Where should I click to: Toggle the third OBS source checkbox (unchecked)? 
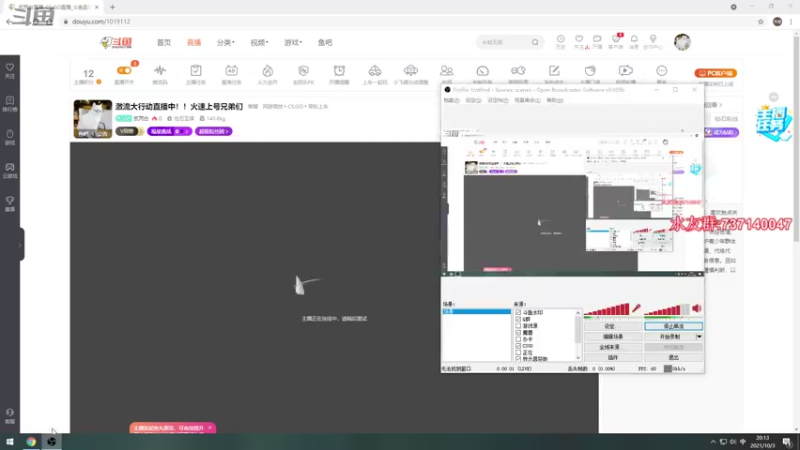(x=518, y=326)
